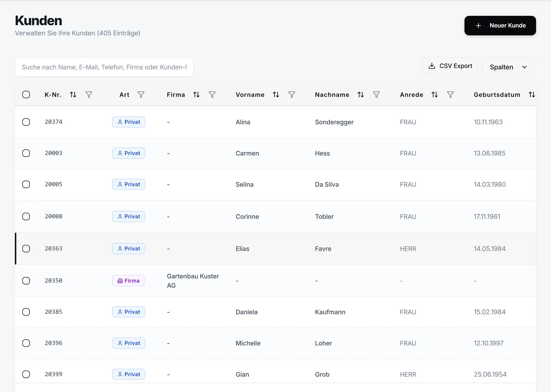The height and width of the screenshot is (392, 551).
Task: Select customer 20396 checkbox
Action: coord(26,343)
